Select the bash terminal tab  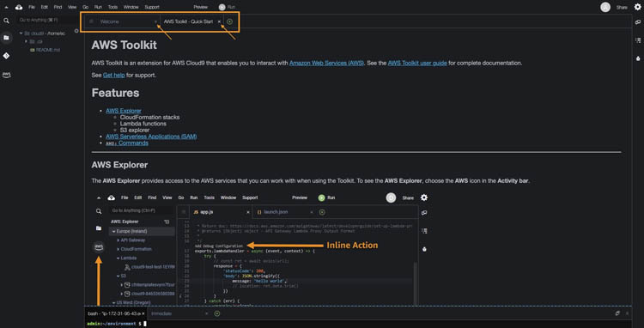[115, 313]
